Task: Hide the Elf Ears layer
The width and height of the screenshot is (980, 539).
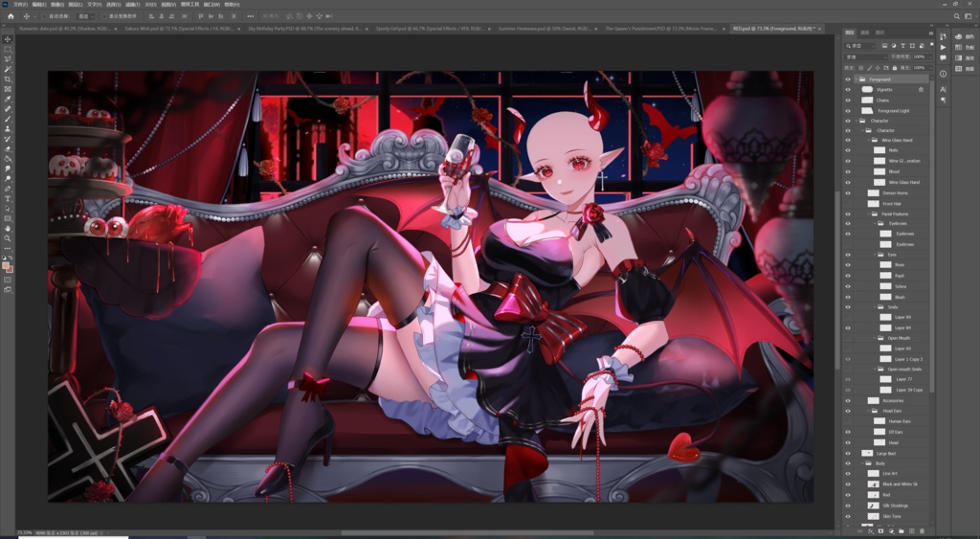Action: pos(848,432)
